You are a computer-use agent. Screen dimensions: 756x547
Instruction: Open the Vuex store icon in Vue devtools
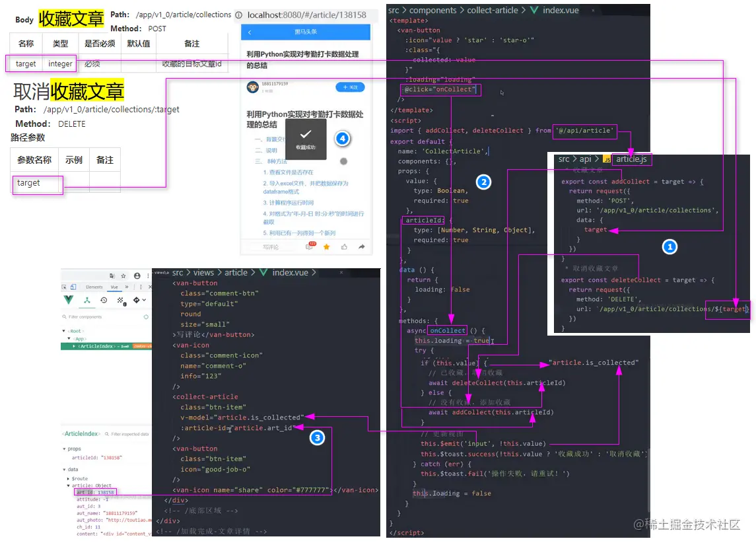pos(121,301)
